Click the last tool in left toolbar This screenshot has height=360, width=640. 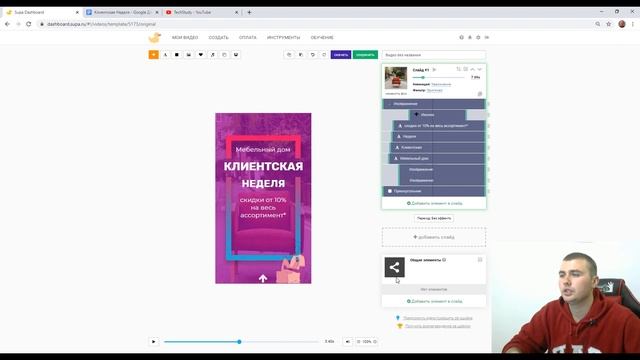pos(236,55)
